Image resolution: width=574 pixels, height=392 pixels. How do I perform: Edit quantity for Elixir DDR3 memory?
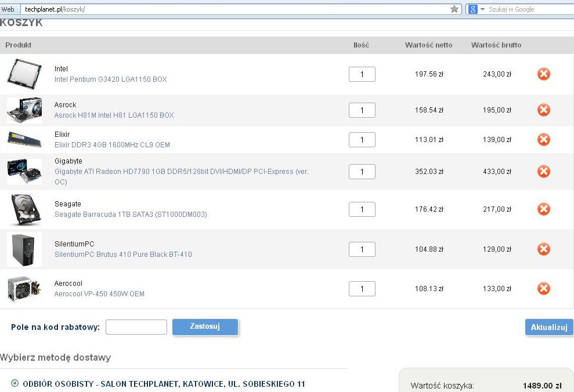(362, 140)
